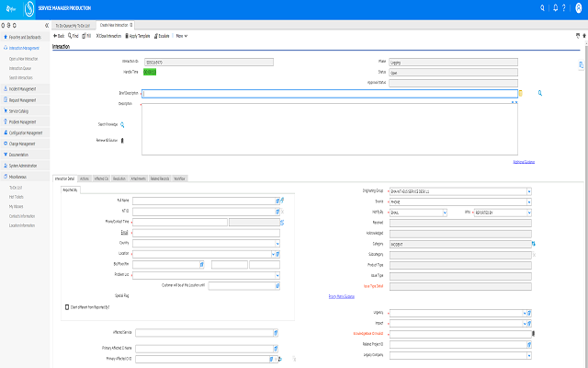
Task: Click the yellow icon beside Brief Description field
Action: [521, 93]
